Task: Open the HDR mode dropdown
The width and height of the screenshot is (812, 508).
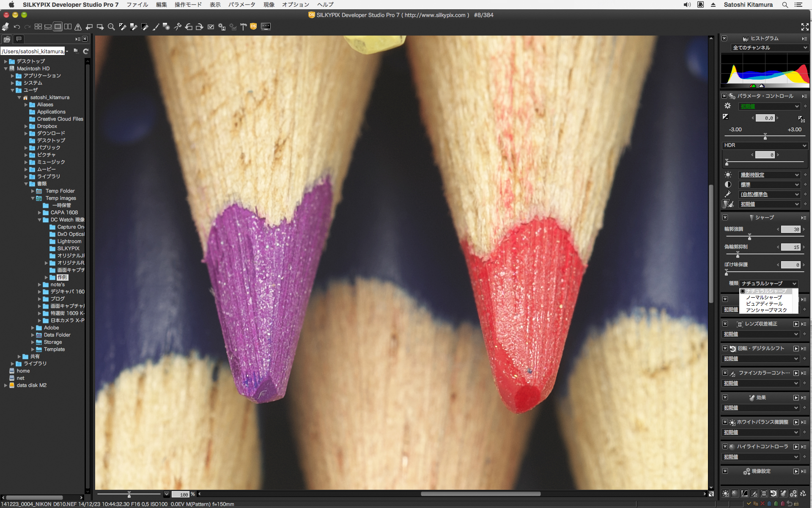Action: click(765, 145)
